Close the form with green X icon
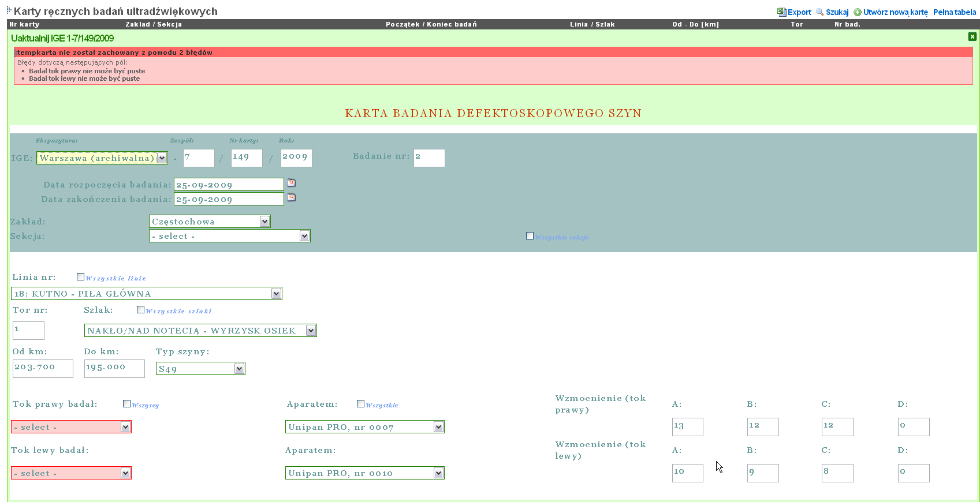Image resolution: width=980 pixels, height=502 pixels. (972, 36)
